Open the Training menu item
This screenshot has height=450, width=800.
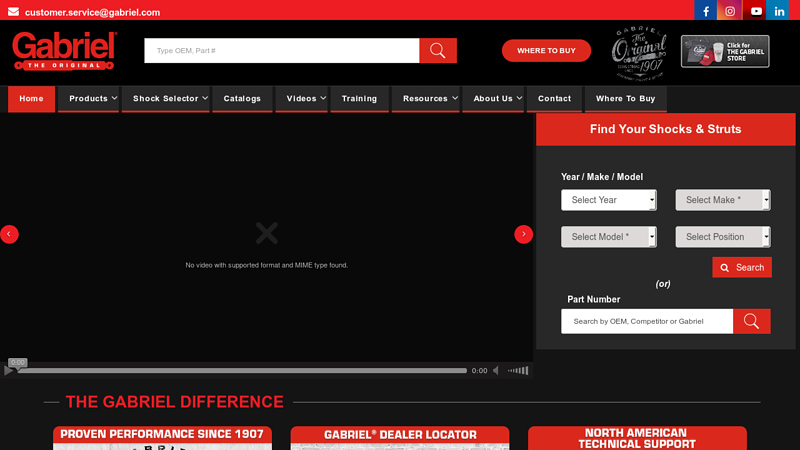pos(359,98)
